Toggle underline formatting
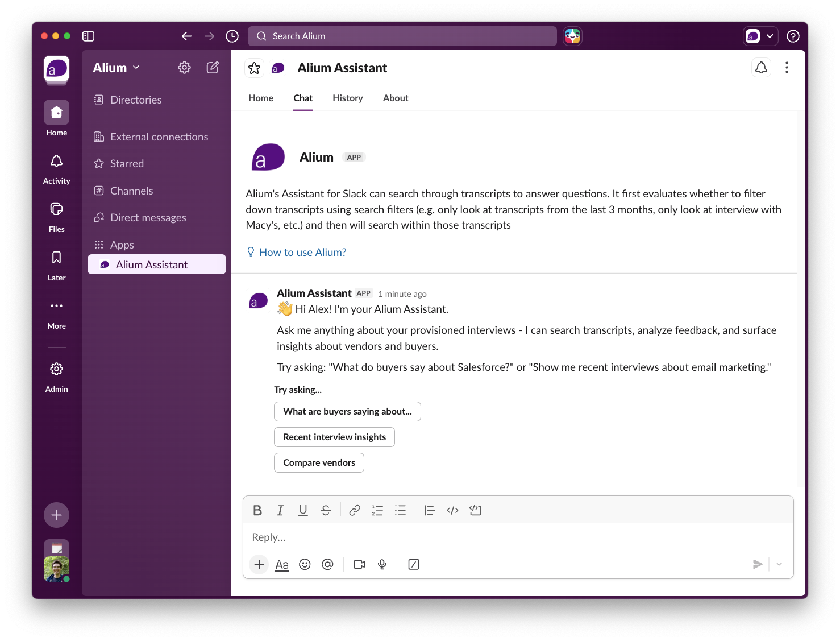Screen dimensions: 840x641 (x=303, y=510)
